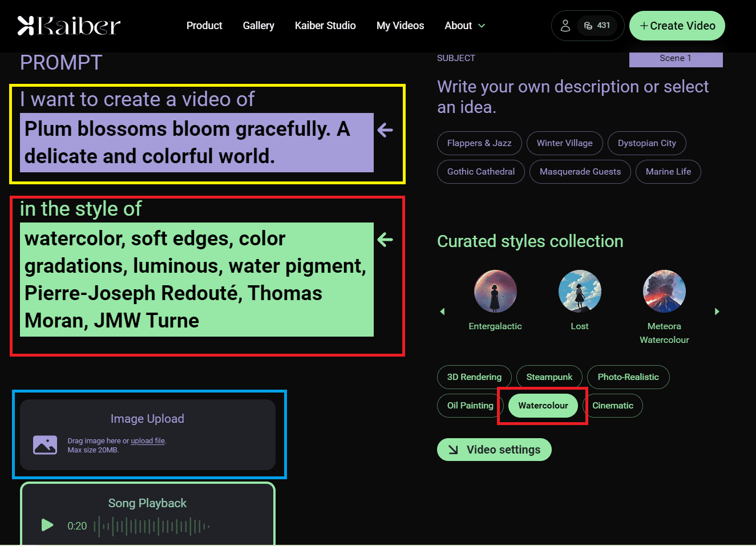This screenshot has height=546, width=756.
Task: Open the user account profile icon
Action: click(x=565, y=26)
